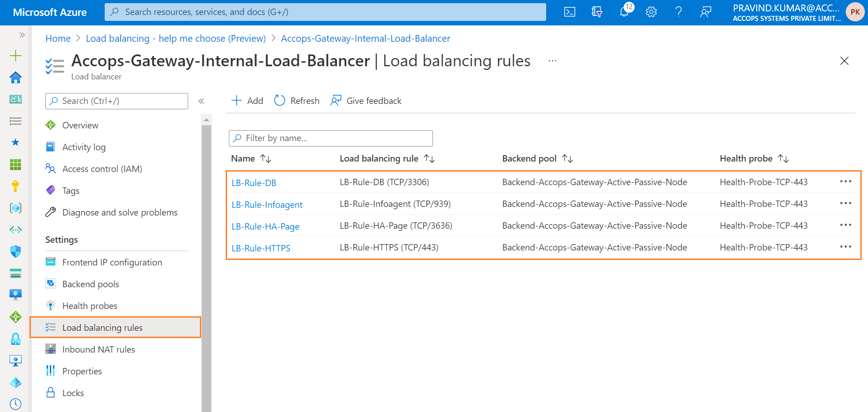The image size is (868, 412).
Task: Go to Home via sidebar house icon
Action: (16, 78)
